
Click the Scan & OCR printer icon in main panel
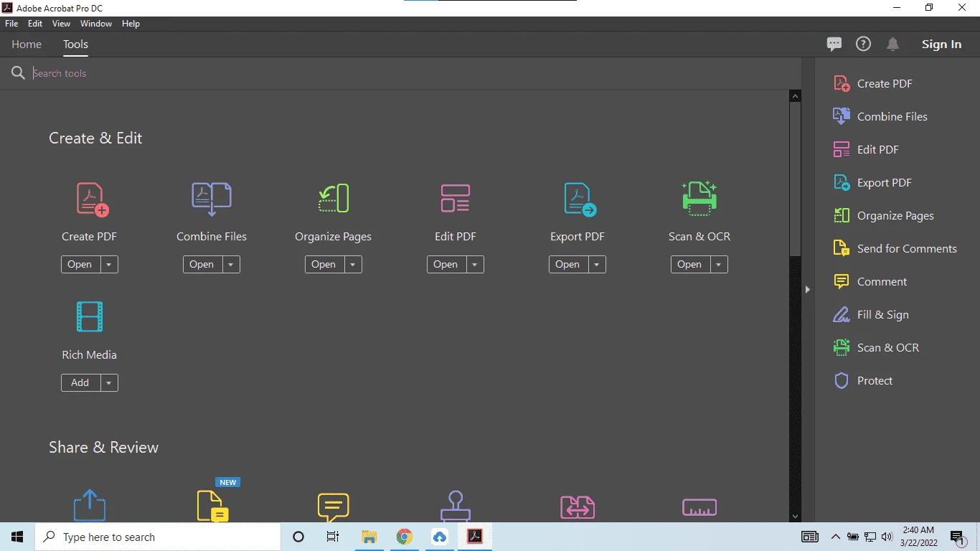[699, 199]
